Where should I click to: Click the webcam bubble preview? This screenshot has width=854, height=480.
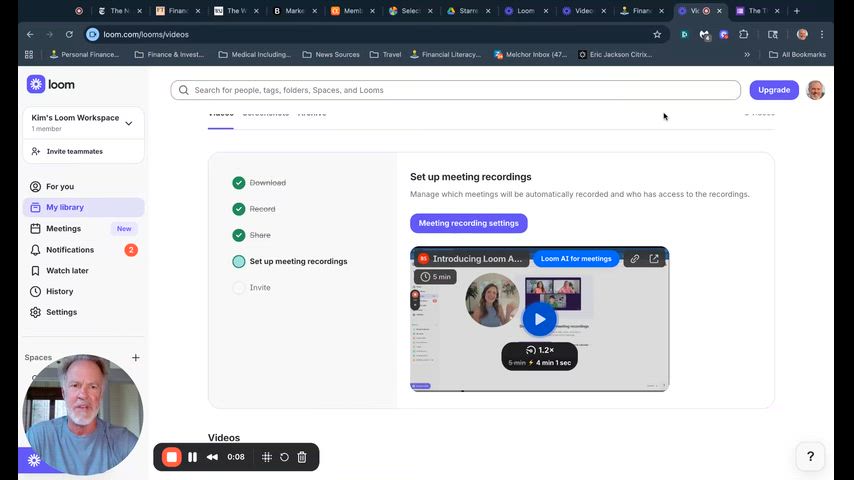[x=83, y=415]
